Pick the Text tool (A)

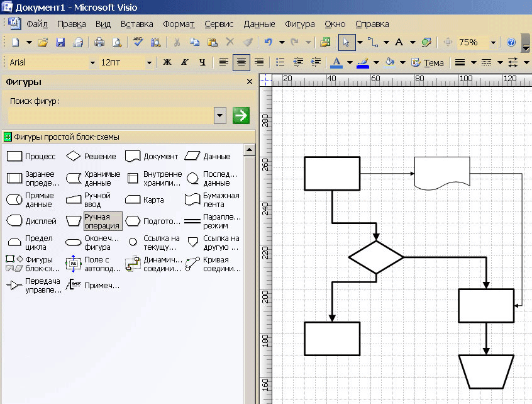(x=399, y=43)
